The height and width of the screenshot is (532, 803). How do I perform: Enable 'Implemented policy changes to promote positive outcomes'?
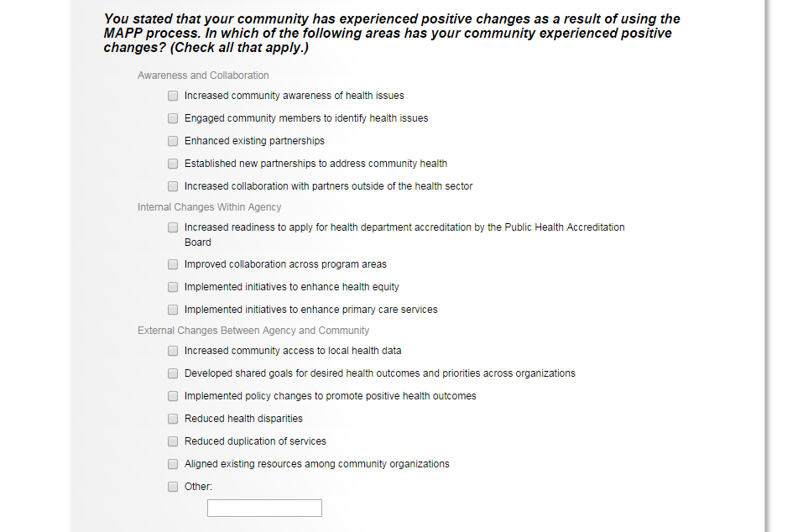(x=173, y=396)
